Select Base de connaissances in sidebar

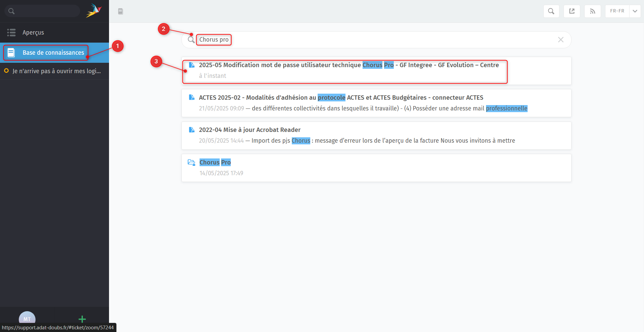point(53,53)
